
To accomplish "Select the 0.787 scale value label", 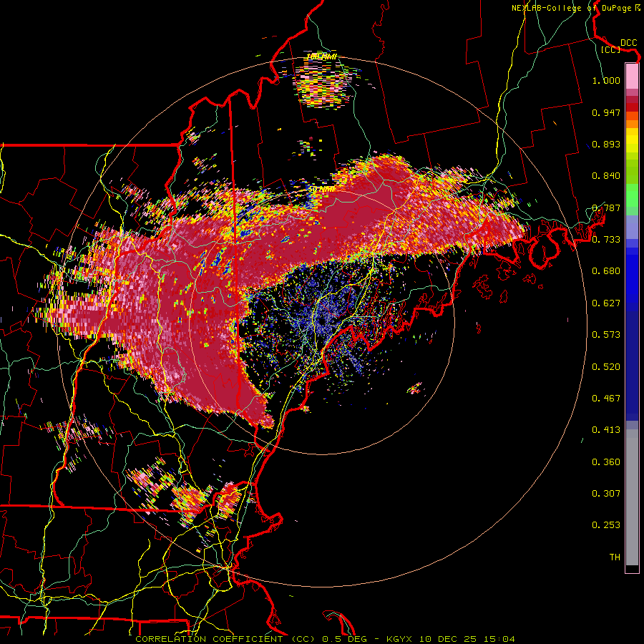I will pyautogui.click(x=606, y=208).
